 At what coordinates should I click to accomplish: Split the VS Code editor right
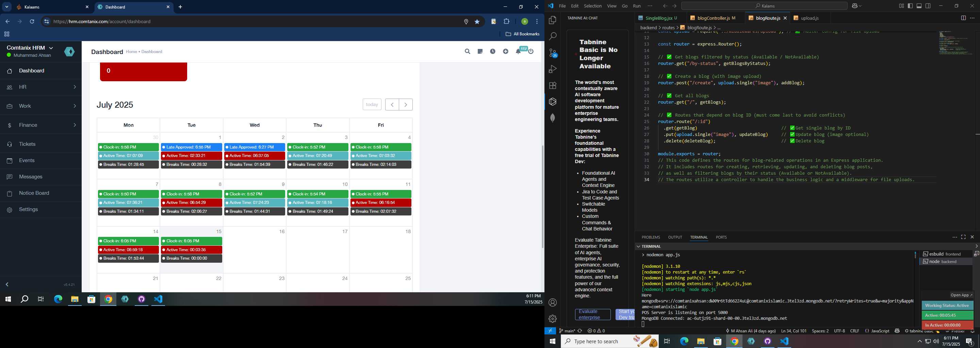pos(963,18)
